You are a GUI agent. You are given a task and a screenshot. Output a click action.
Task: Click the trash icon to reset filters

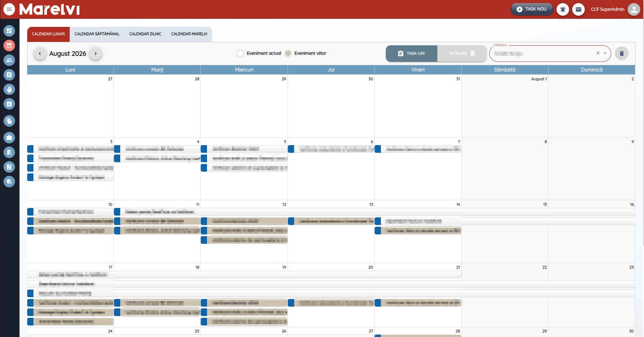point(622,53)
